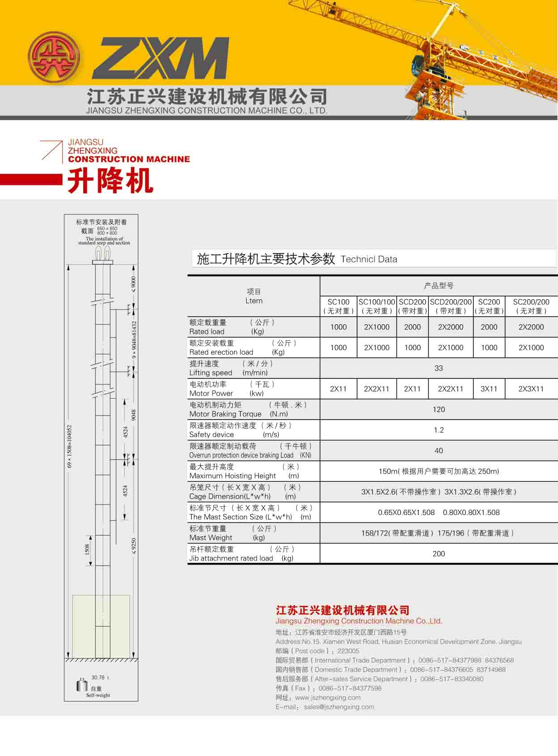The image size is (558, 756).
Task: Click the self-weight icon in the diagram
Action: point(82,685)
